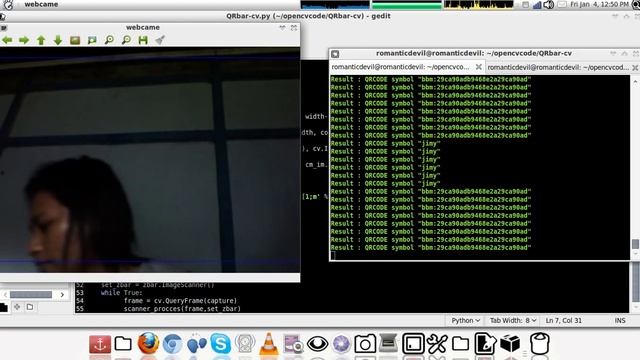Click right arrow of side pane scrollbar
Viewport: 640px width, 360px height.
click(62, 294)
